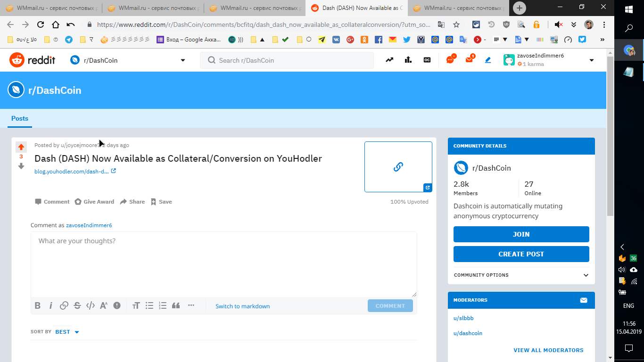644x362 pixels.
Task: Open VIEW ALL MODERATORS link
Action: 548,350
